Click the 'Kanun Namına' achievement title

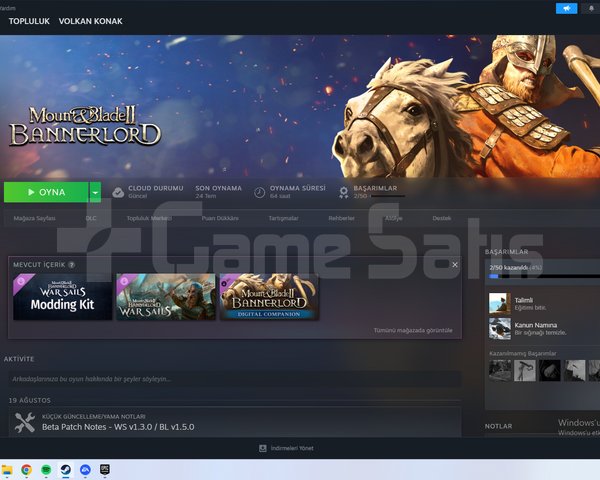point(535,325)
